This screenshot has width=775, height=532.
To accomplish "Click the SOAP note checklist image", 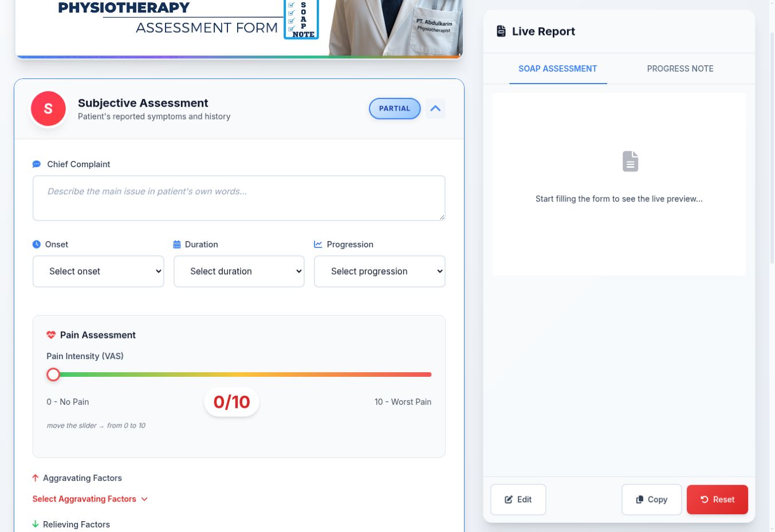I will (301, 19).
